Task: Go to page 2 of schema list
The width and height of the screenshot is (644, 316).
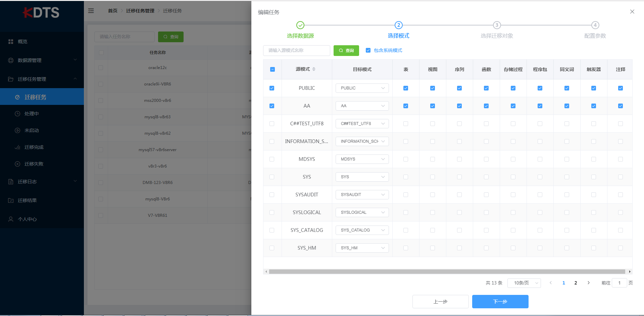Action: pos(576,283)
